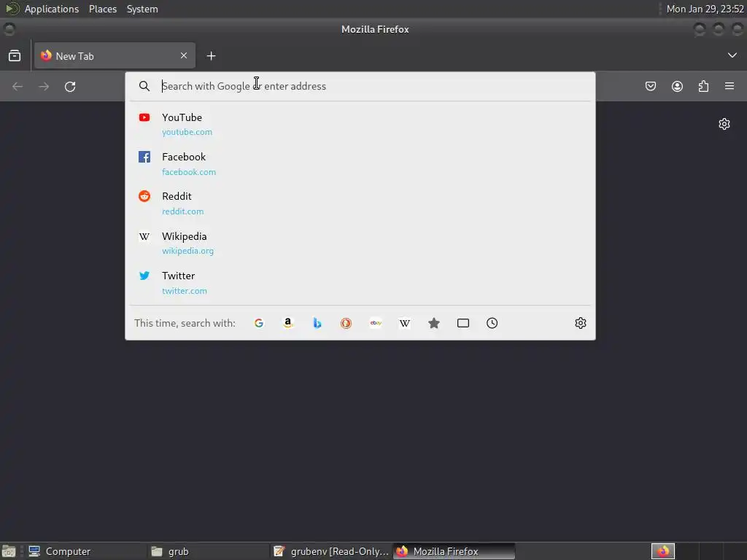
Task: Switch to the Computer taskbar window
Action: pos(86,551)
